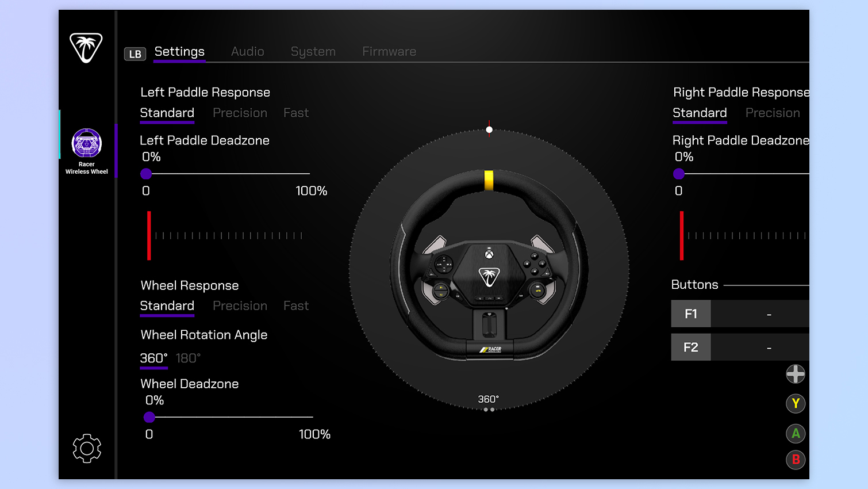Click the Turtle Beach palm tree logo
This screenshot has height=489, width=868.
pos(86,49)
